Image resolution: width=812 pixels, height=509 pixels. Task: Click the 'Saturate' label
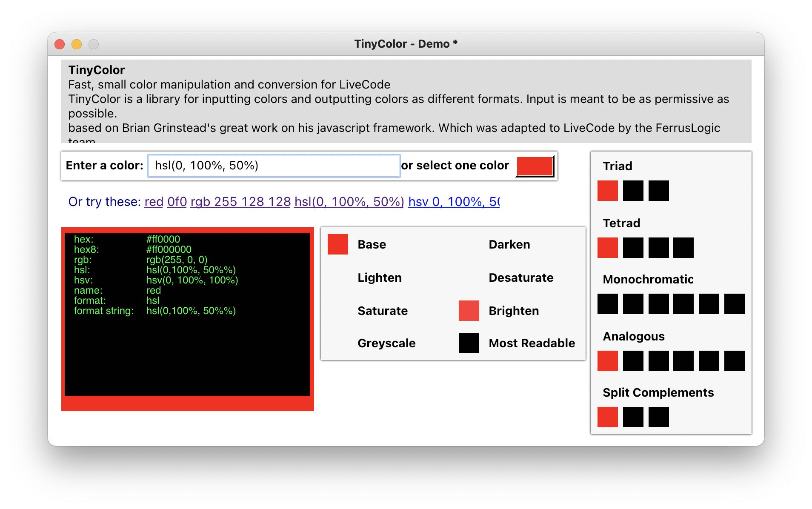click(x=383, y=311)
